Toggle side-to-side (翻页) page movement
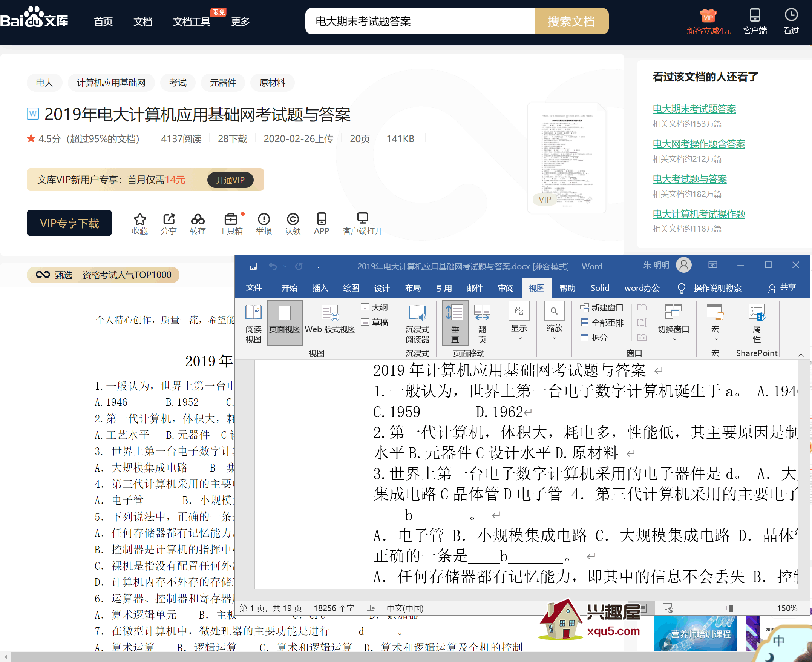 [482, 324]
